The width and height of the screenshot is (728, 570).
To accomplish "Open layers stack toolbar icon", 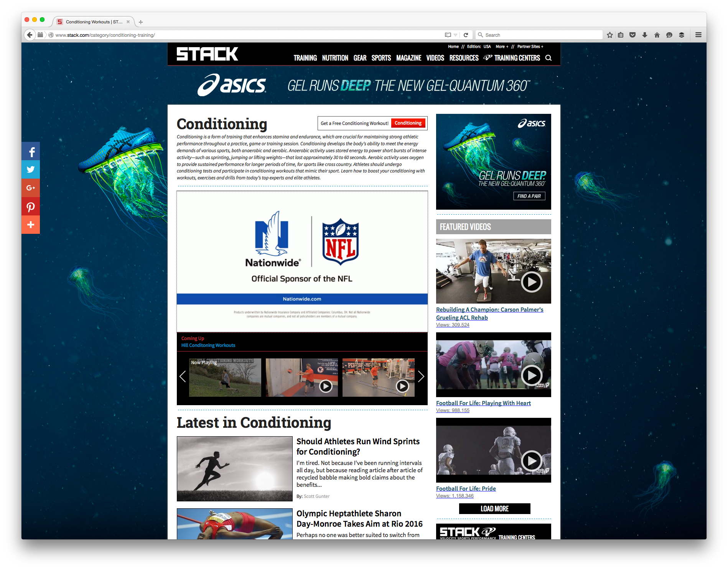I will coord(682,35).
